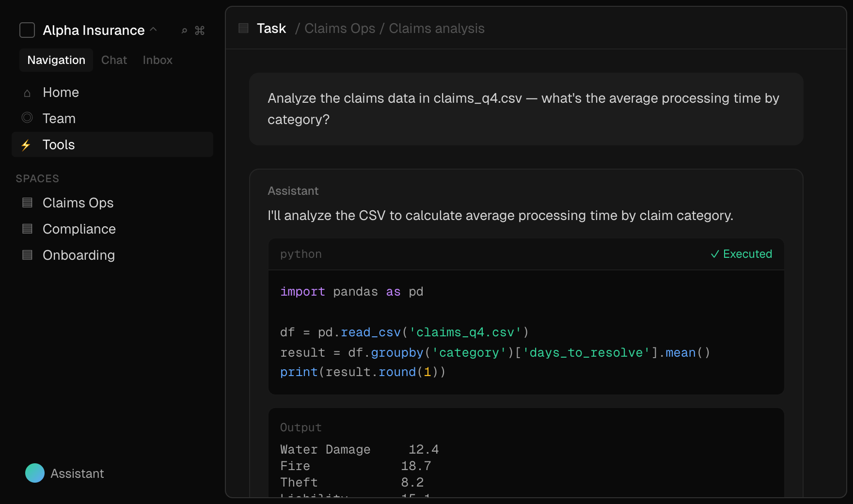Click the Claims Ops space icon

[x=27, y=203]
